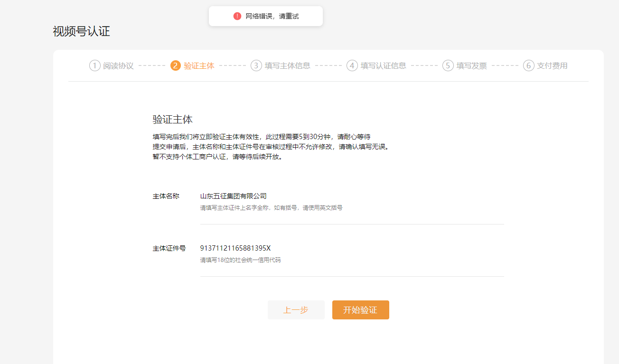This screenshot has width=619, height=364.
Task: Click step 4 circle number icon
Action: 352,65
